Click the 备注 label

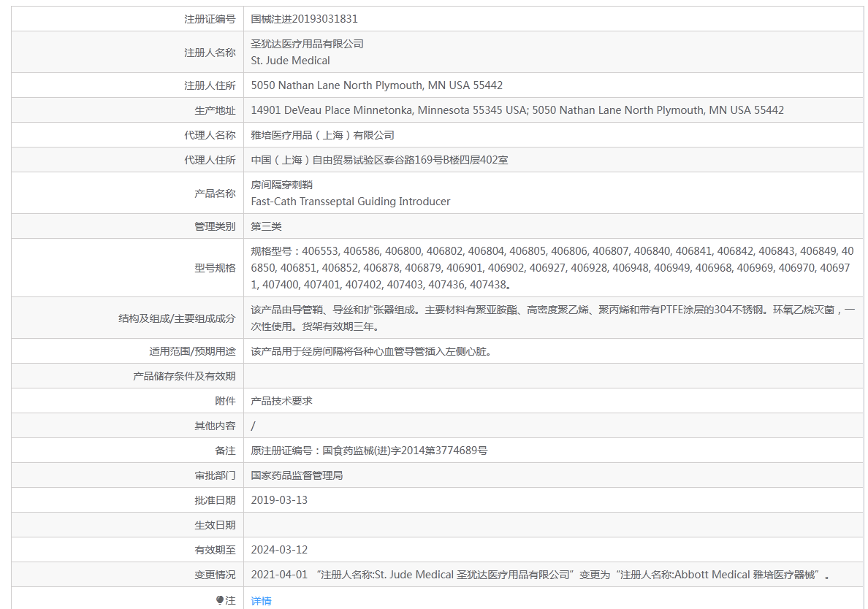coord(225,451)
